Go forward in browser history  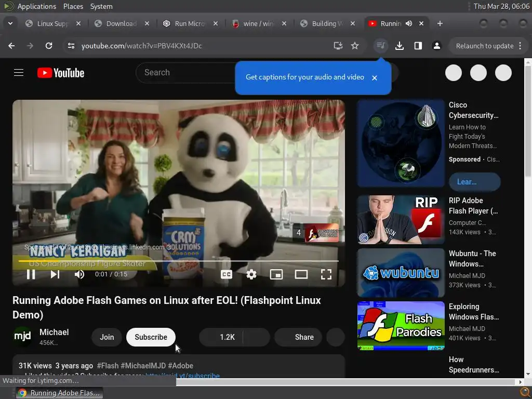(30, 46)
